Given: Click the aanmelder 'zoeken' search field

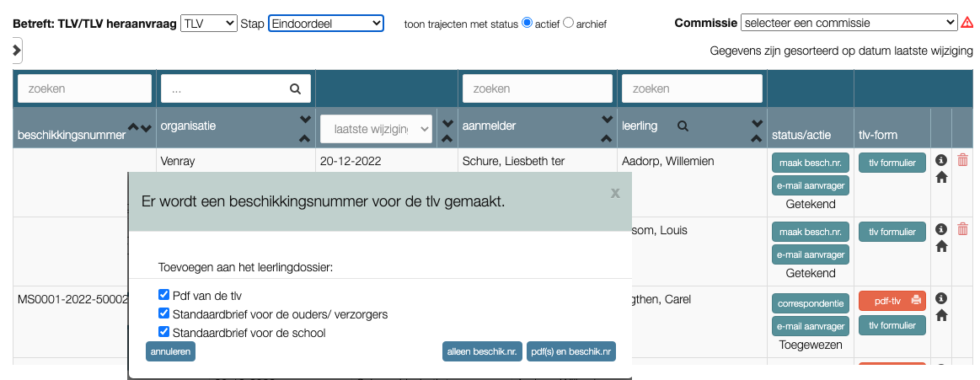Looking at the screenshot, I should click(537, 88).
